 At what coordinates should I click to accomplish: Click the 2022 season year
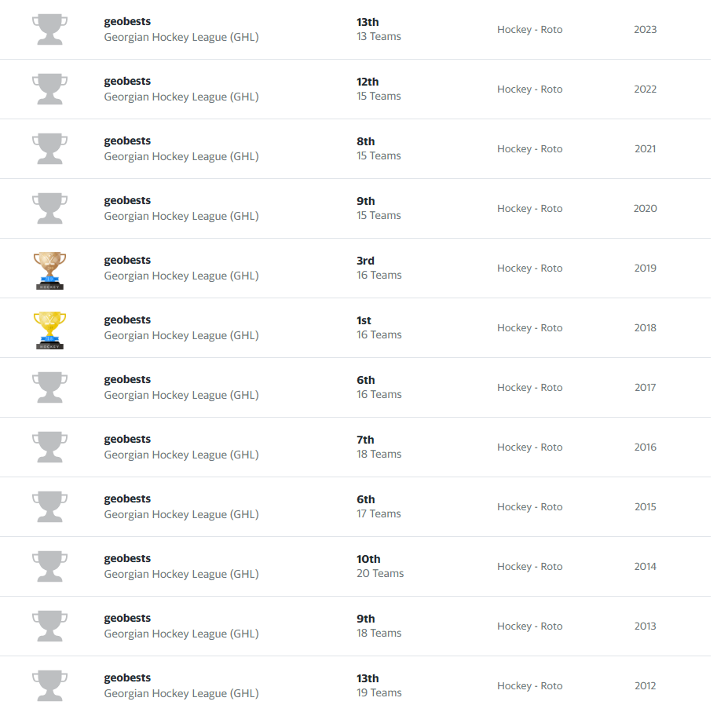click(645, 89)
